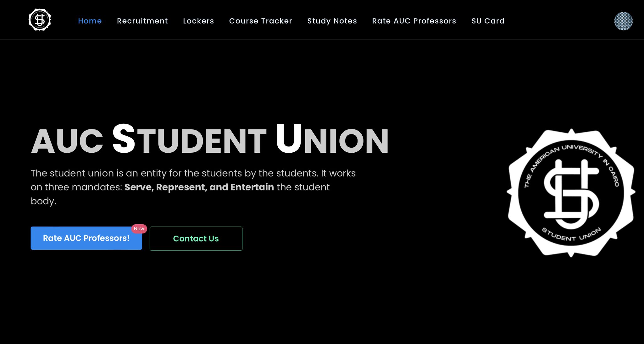Click the blue Rate AUC Professors! button
The width and height of the screenshot is (644, 344).
pos(86,238)
